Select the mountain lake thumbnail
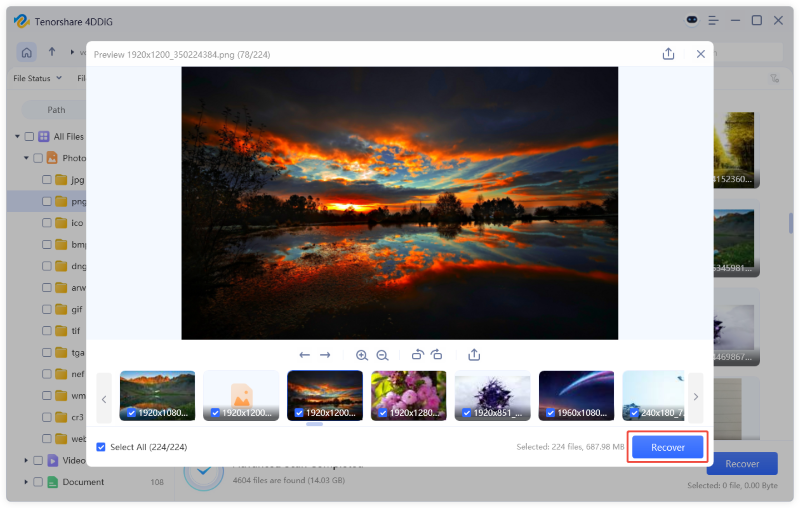 coord(157,395)
